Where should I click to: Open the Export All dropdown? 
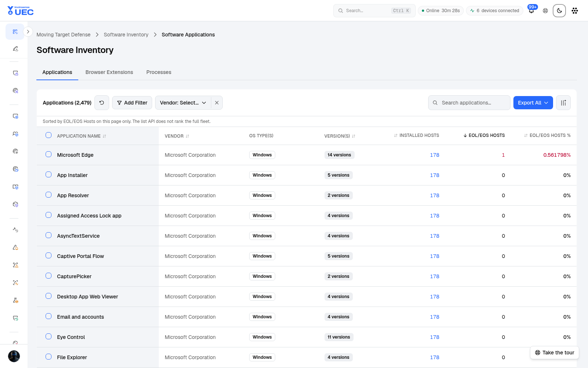point(533,103)
